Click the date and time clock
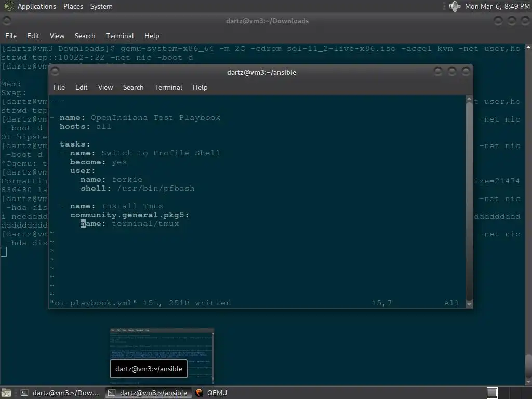The image size is (532, 399). pyautogui.click(x=497, y=6)
